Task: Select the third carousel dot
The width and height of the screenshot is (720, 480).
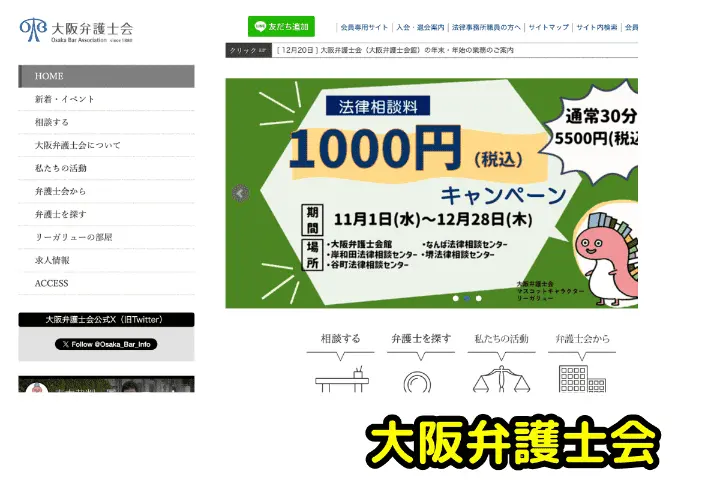Action: pyautogui.click(x=478, y=298)
